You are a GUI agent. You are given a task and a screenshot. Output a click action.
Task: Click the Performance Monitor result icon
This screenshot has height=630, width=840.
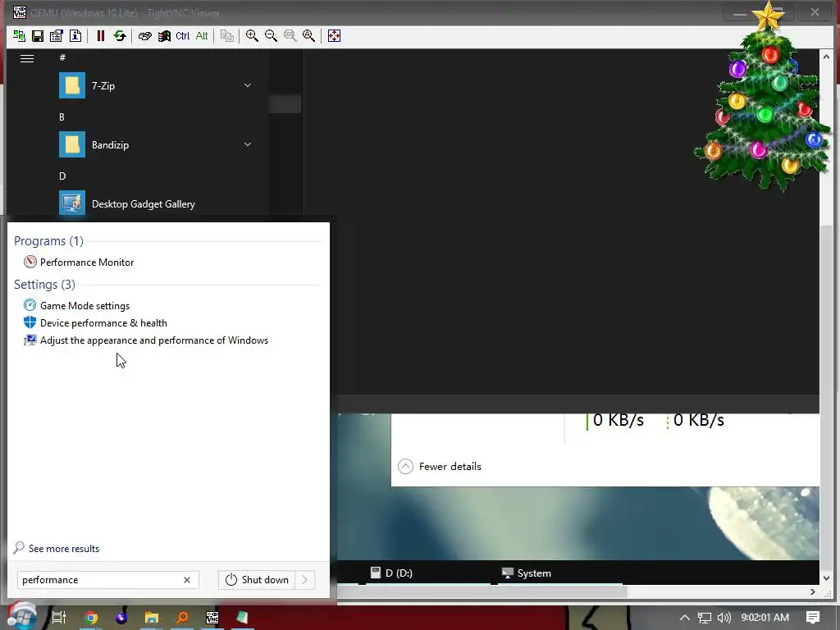tap(30, 262)
